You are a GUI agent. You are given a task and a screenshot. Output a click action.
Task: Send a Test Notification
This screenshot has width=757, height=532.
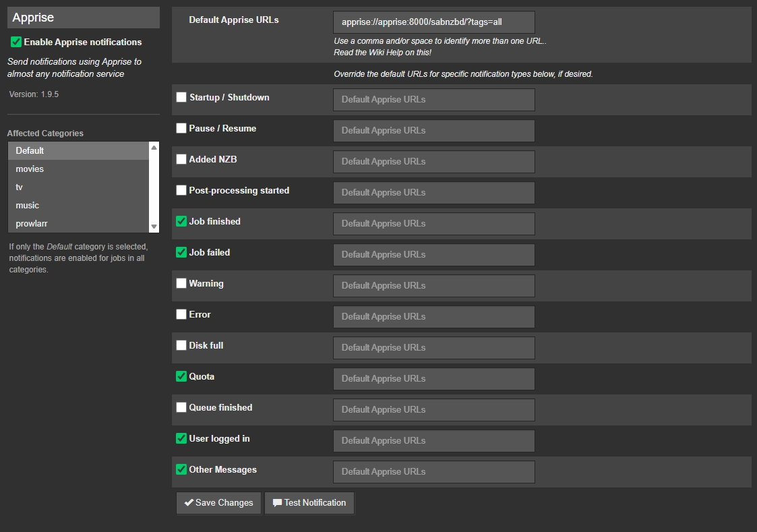pos(309,502)
